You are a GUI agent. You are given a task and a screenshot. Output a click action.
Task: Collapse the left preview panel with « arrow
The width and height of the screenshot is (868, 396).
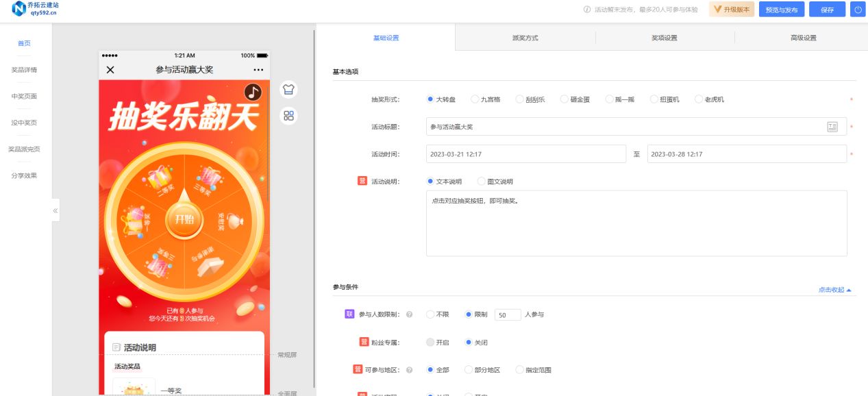click(55, 210)
